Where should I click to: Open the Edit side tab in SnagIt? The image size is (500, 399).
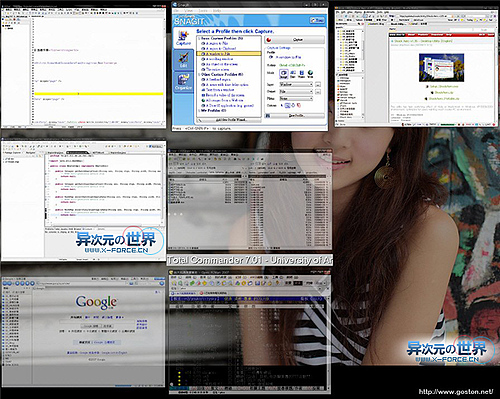pos(183,59)
